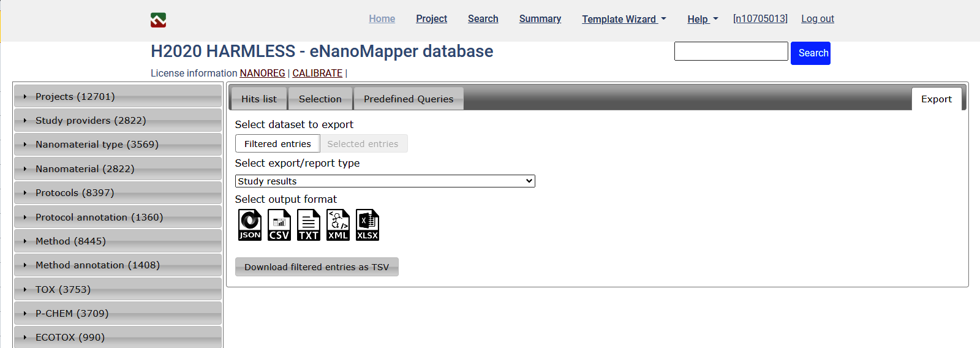980x348 pixels.
Task: Open Help dropdown menu
Action: [703, 19]
